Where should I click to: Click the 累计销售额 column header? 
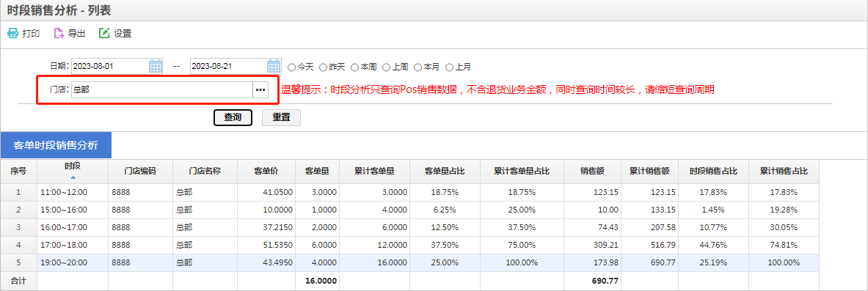click(650, 172)
